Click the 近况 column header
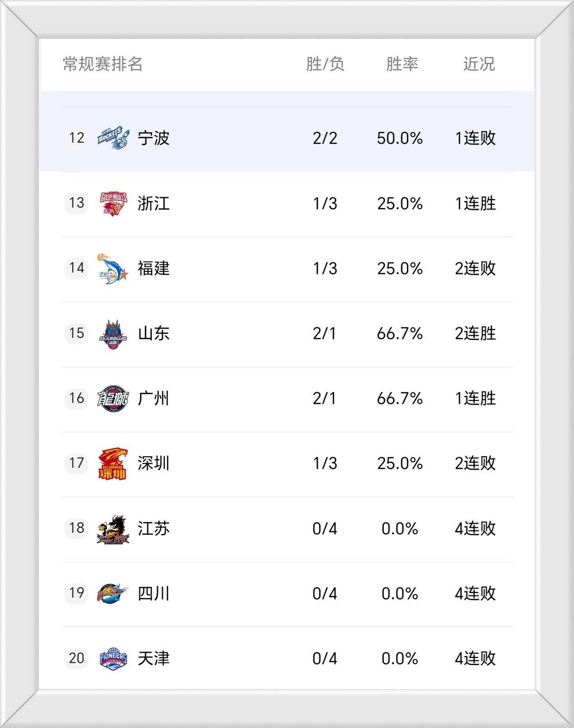 point(479,64)
